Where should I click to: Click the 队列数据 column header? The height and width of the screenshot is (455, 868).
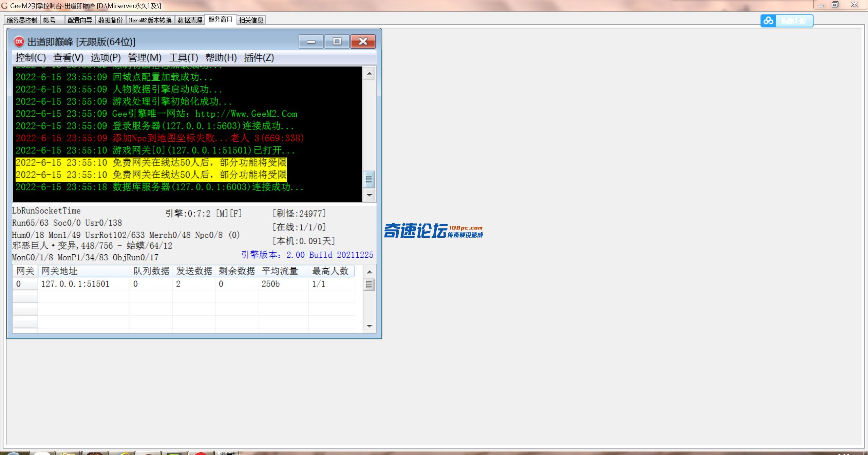click(151, 271)
